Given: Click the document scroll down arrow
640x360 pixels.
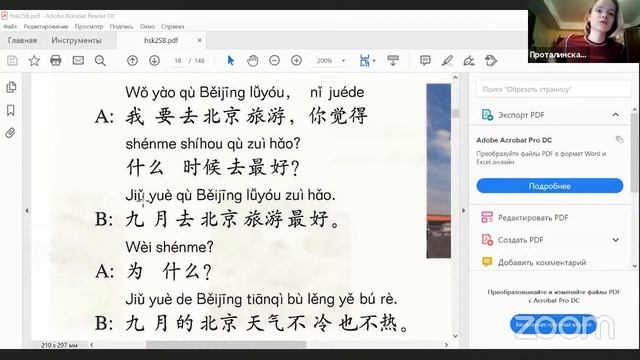Looking at the screenshot, I should 456,336.
